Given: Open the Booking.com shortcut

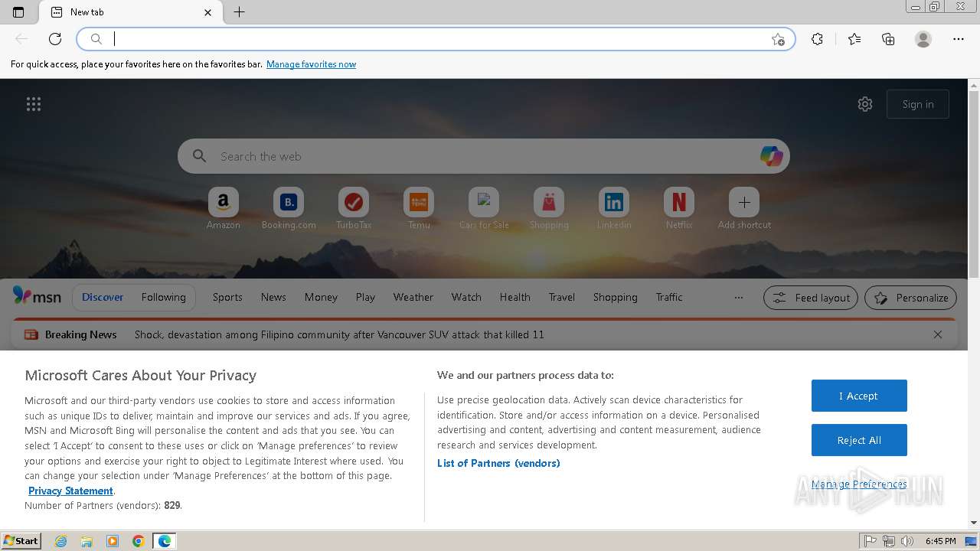Looking at the screenshot, I should click(289, 208).
